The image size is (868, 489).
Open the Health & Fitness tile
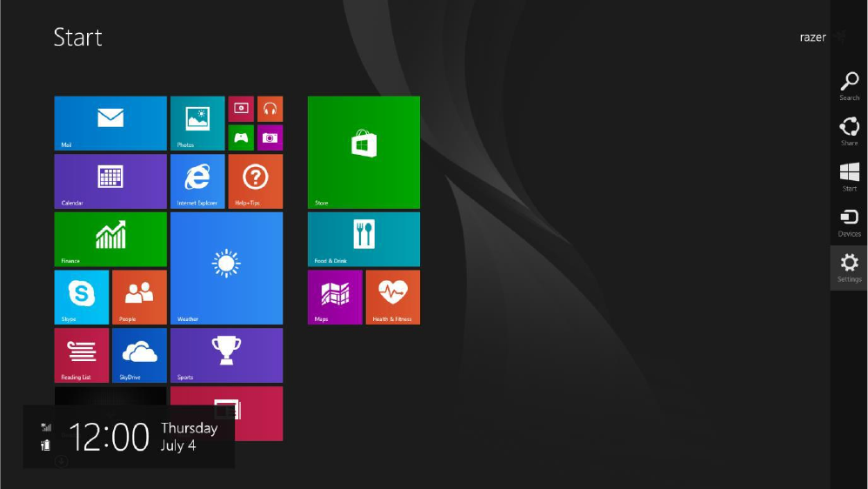(393, 298)
